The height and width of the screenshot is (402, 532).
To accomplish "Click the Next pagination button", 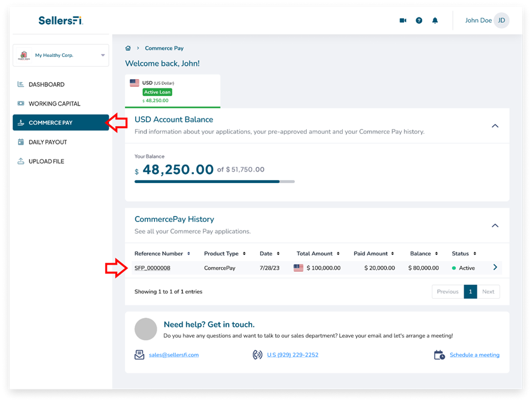I will (488, 292).
